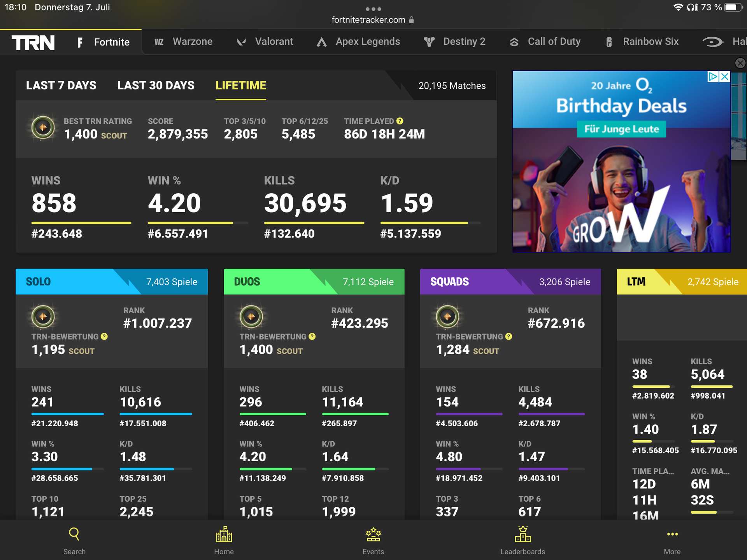The height and width of the screenshot is (560, 747).
Task: Switch to Last 30 Days tab
Action: [x=156, y=86]
